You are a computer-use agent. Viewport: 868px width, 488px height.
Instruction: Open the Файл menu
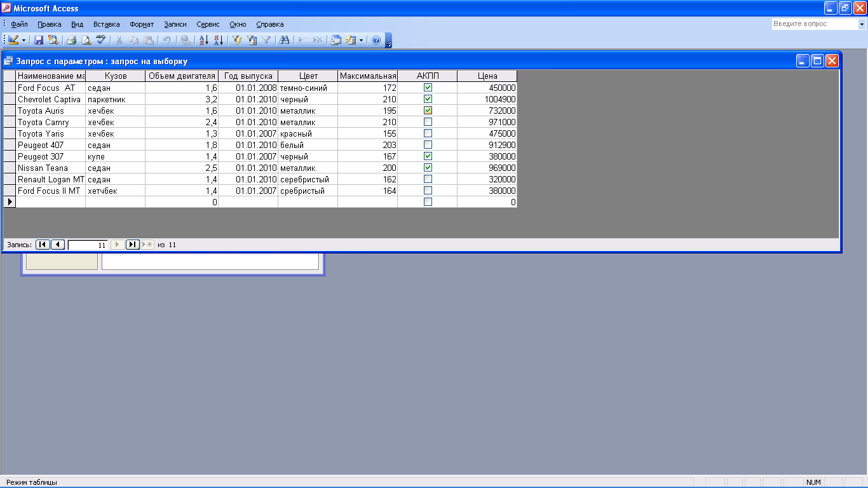(x=20, y=24)
